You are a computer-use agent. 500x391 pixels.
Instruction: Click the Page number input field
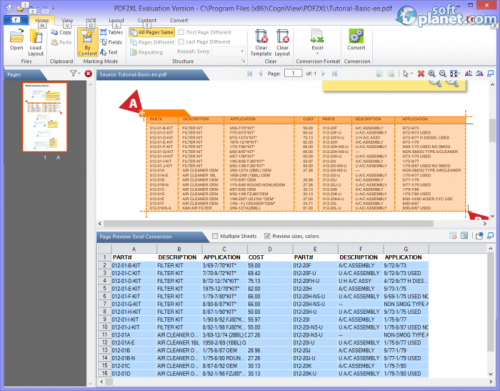click(293, 73)
